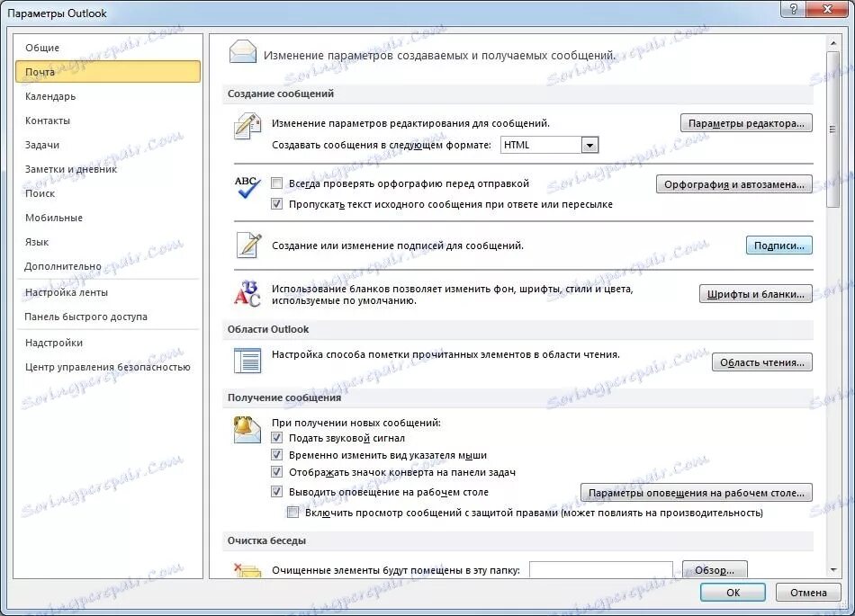Open the Поиск settings category
The image size is (855, 616).
pos(108,193)
